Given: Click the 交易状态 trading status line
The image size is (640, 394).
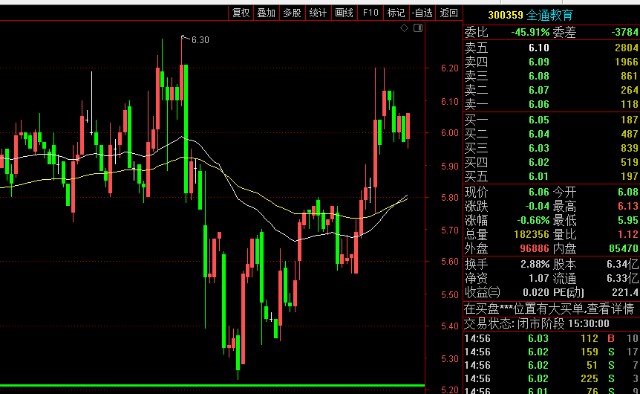Looking at the screenshot, I should 537,324.
